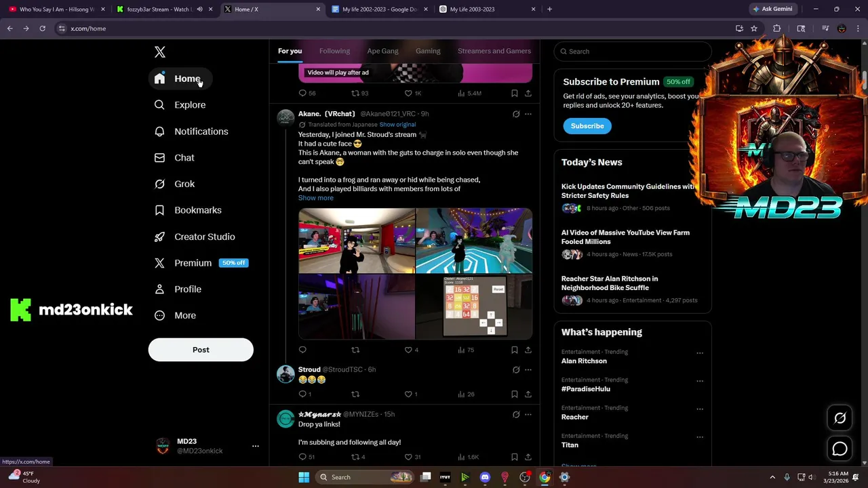This screenshot has width=868, height=488.
Task: Open Chrome extensions puzzle icon
Action: click(777, 28)
